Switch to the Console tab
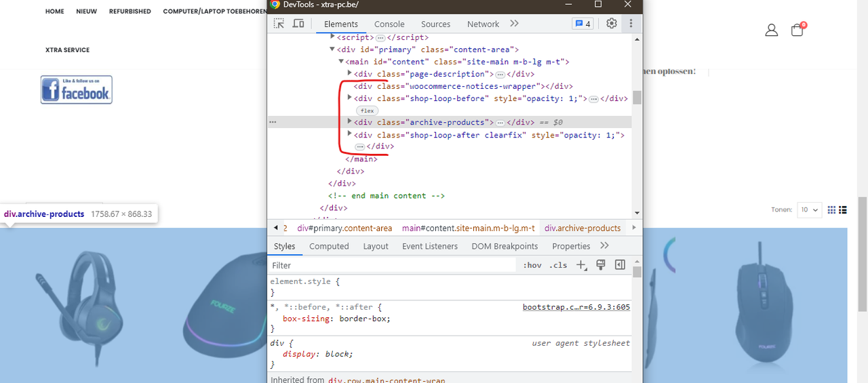 pos(389,24)
